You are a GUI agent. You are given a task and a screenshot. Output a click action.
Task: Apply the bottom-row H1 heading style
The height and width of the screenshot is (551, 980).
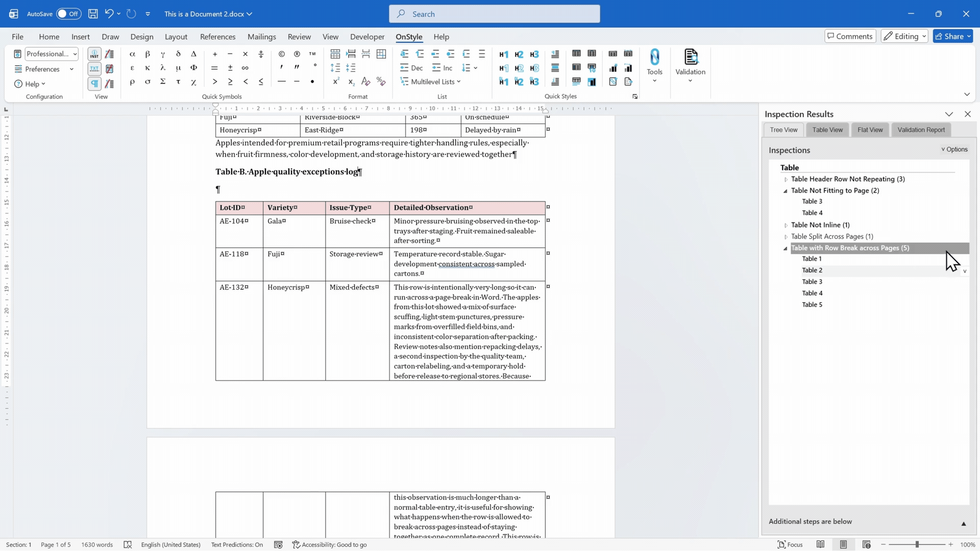point(504,82)
